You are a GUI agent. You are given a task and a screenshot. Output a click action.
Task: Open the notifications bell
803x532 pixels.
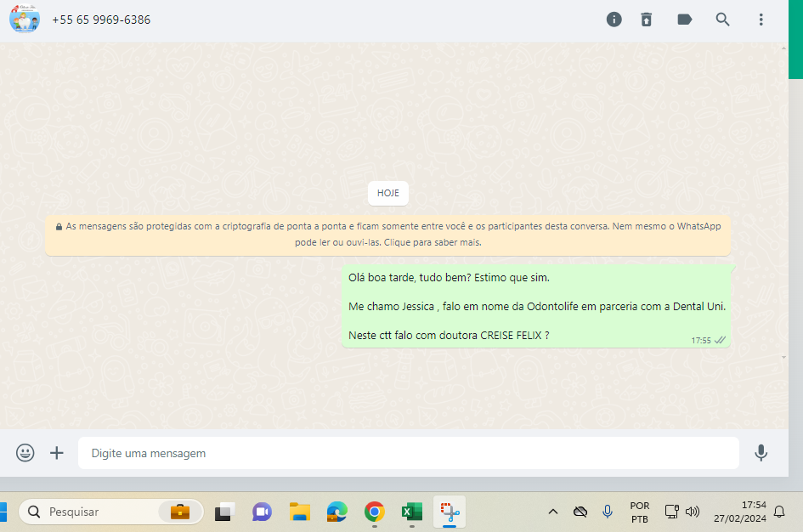[779, 512]
